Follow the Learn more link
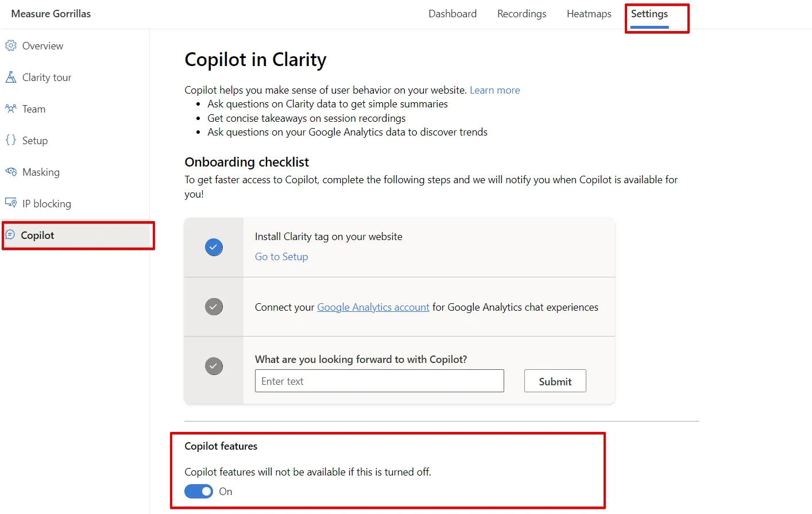The image size is (812, 514). [494, 90]
